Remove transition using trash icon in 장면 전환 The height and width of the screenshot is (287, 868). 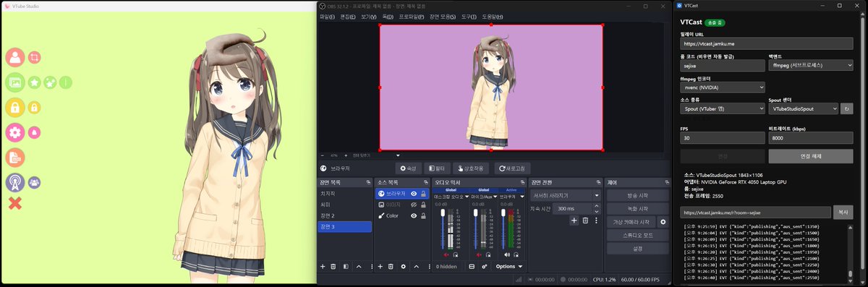(585, 220)
